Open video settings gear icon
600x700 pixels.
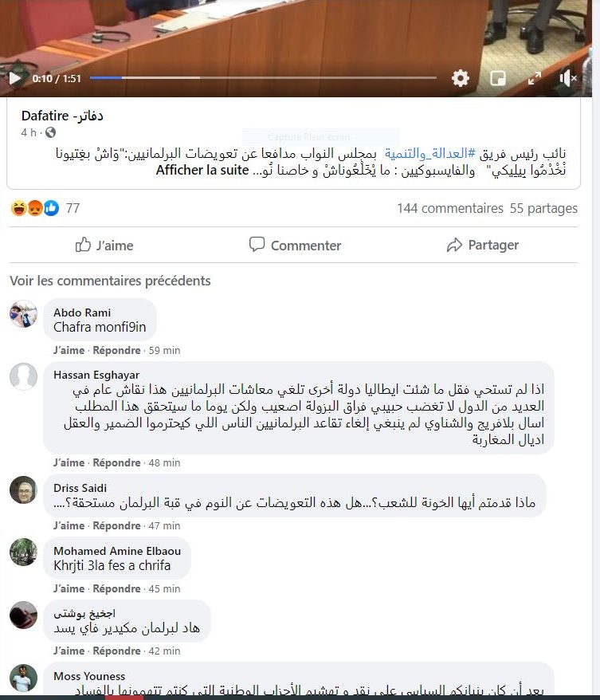click(x=460, y=79)
